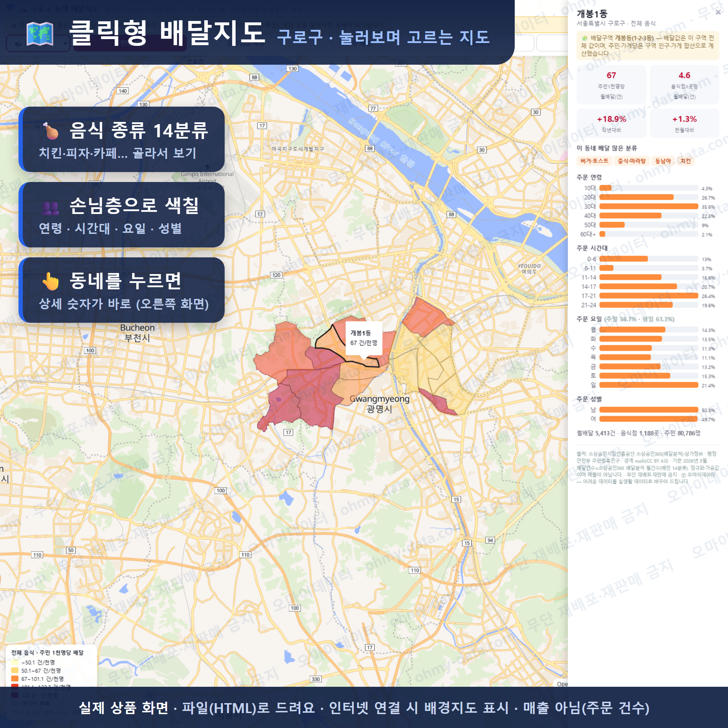Click the 4.6 음식점1곳당 월배달 stat card
The image size is (728, 728).
tap(684, 85)
